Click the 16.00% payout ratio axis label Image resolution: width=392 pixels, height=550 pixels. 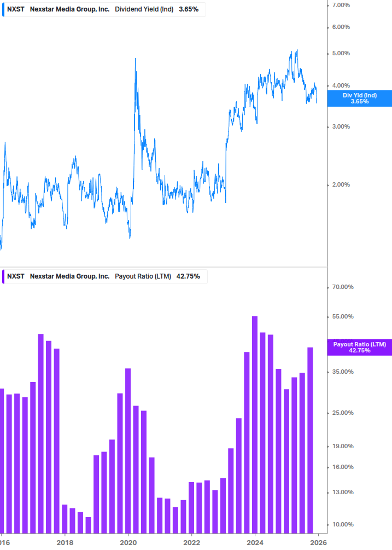coord(343,467)
